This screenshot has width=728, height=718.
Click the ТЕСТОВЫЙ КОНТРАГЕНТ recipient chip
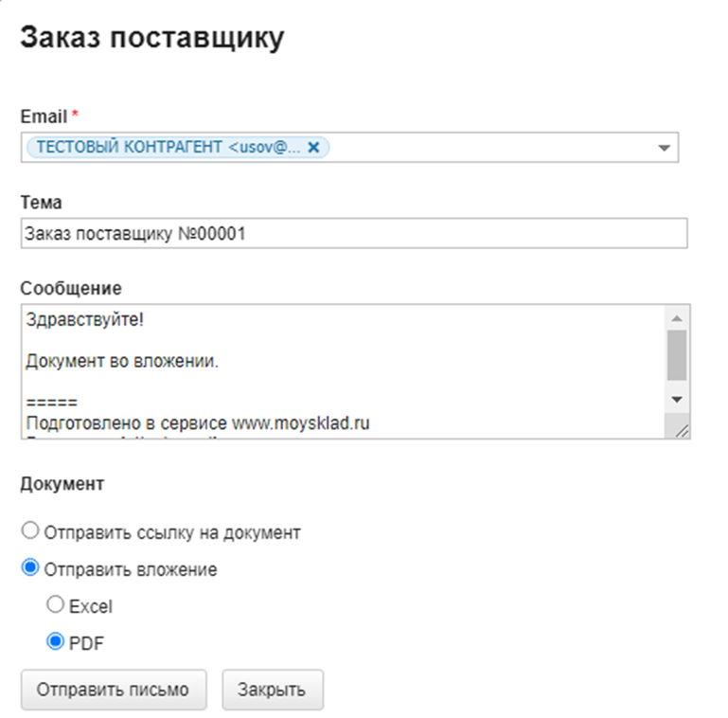[169, 147]
